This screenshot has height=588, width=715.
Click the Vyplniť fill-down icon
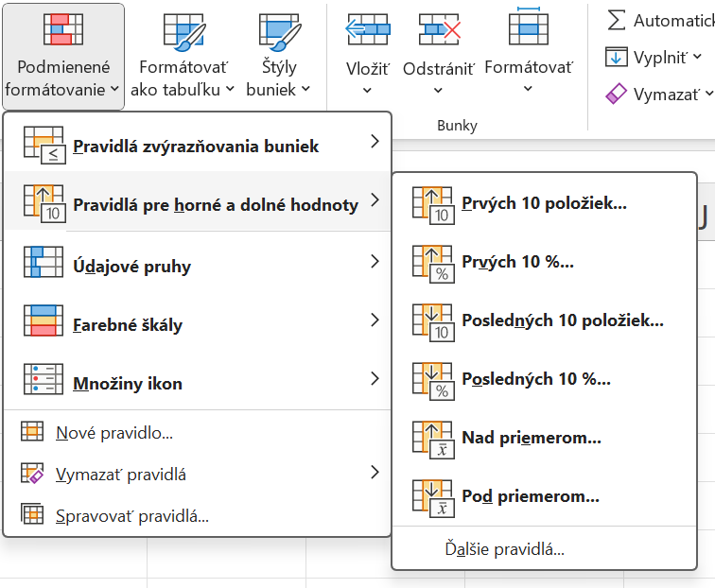pos(616,58)
